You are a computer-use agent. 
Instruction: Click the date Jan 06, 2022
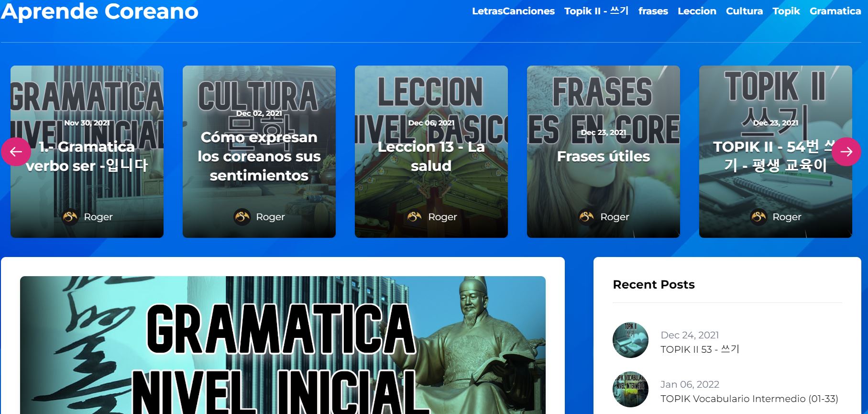point(690,384)
